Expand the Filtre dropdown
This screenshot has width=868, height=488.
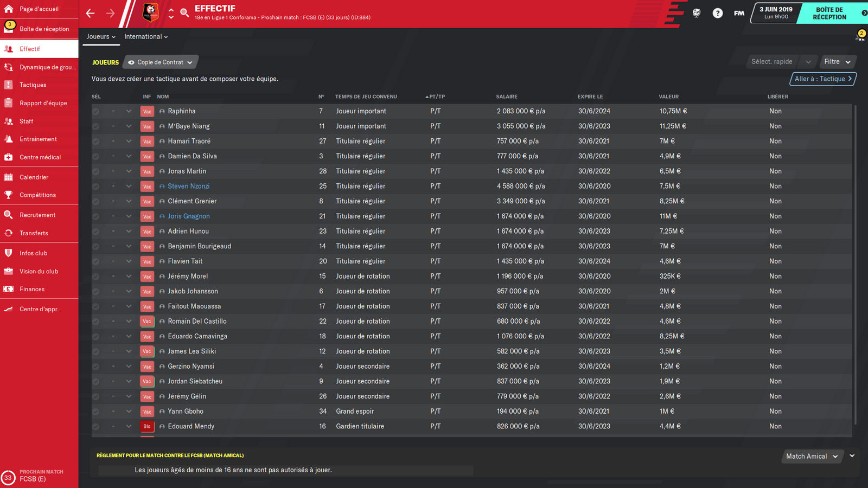(838, 62)
